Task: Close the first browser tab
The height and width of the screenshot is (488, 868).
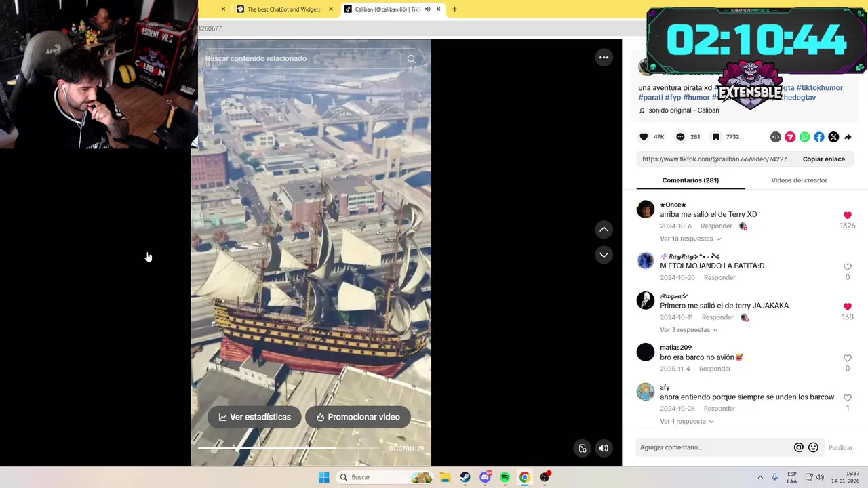Action: [223, 9]
